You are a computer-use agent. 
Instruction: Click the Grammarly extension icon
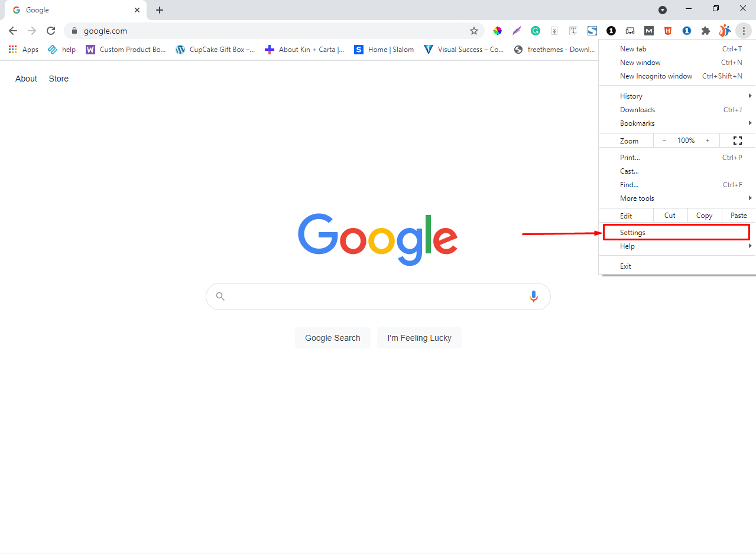click(535, 30)
